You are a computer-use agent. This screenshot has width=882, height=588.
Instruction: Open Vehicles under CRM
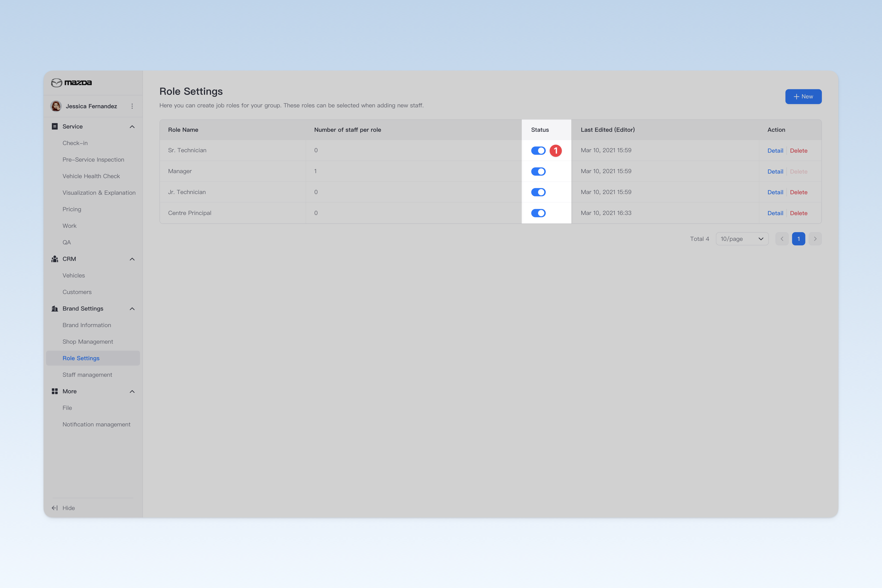pos(73,275)
